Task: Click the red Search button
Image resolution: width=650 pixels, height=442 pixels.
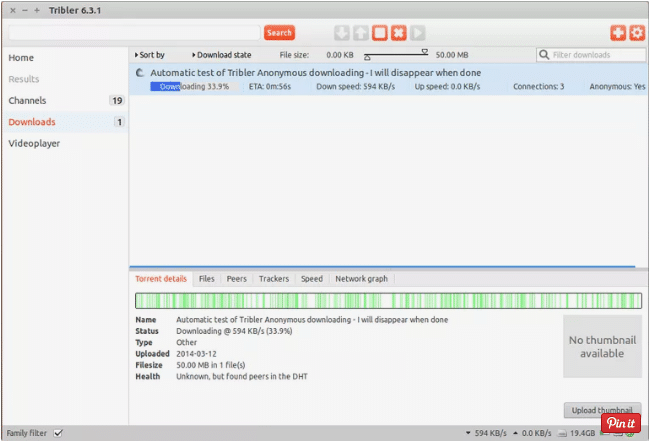Action: coord(279,33)
